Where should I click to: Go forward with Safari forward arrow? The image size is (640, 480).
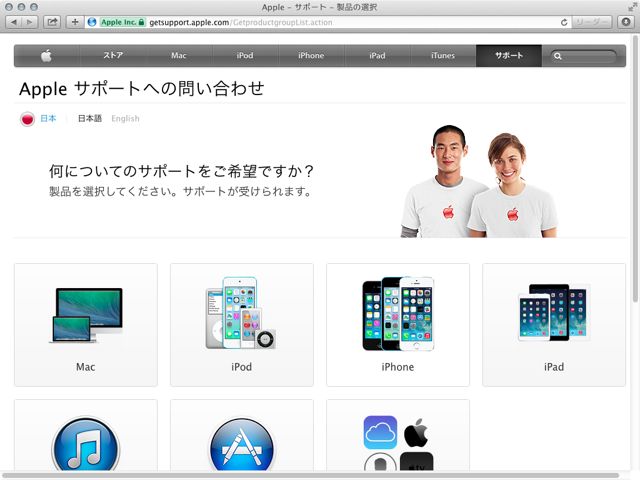(x=30, y=22)
